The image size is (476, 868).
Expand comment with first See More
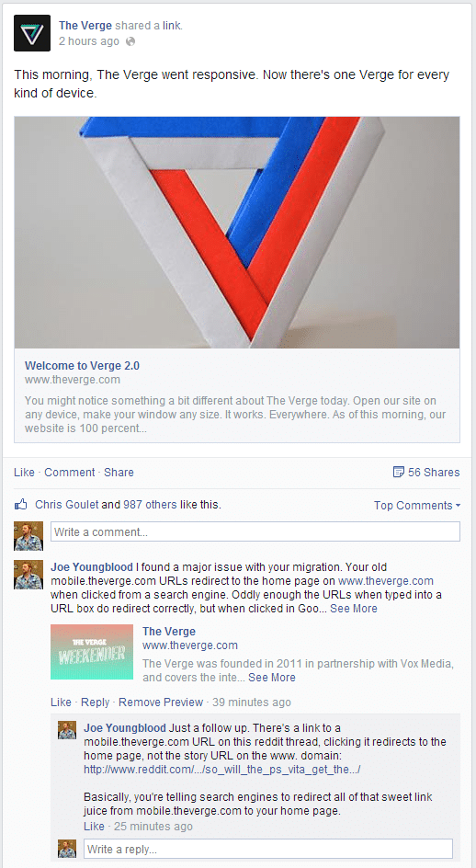[x=354, y=609]
